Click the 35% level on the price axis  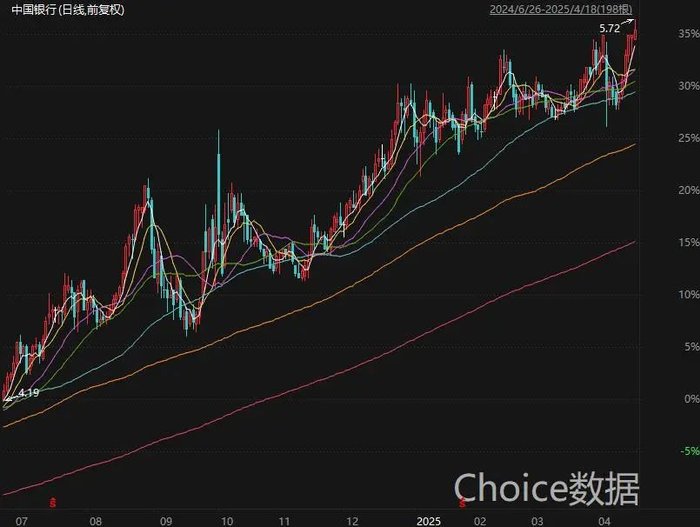(688, 33)
